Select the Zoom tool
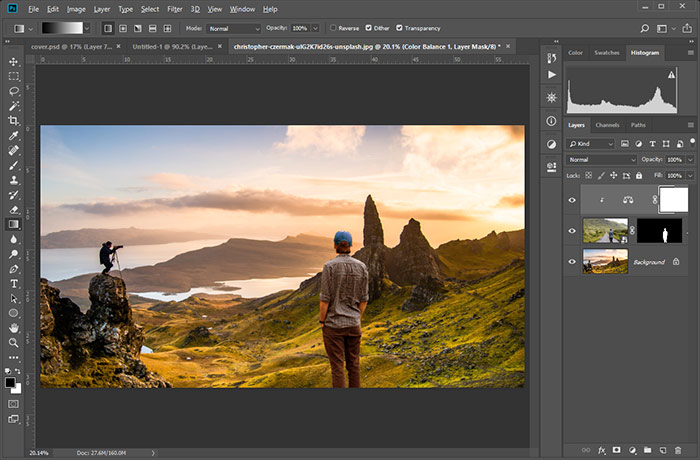Screen dimensions: 700x460 click(x=14, y=343)
